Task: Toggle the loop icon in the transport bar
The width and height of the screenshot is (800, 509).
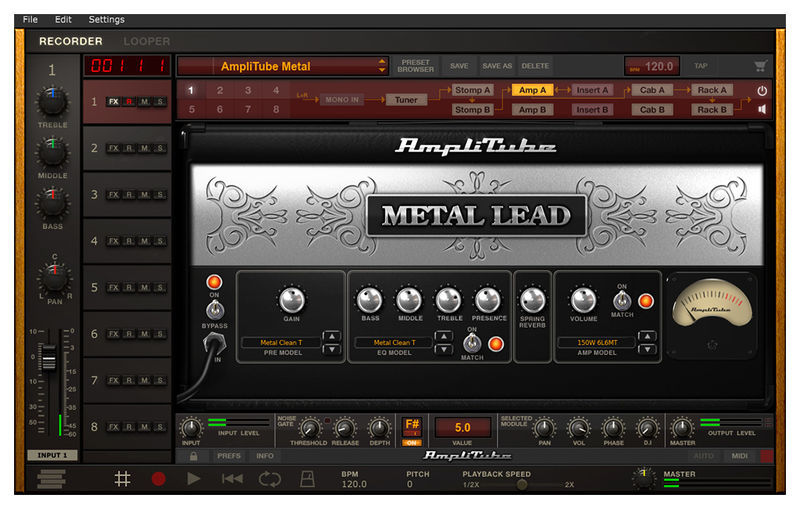Action: point(269,479)
